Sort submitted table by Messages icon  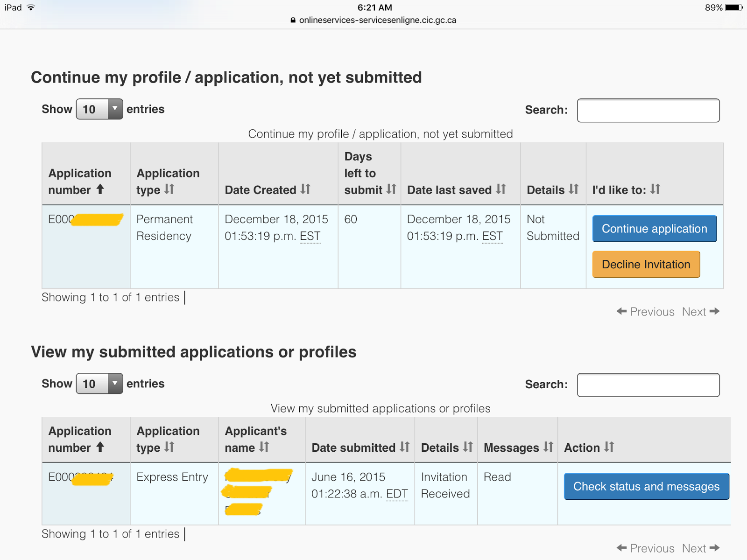pyautogui.click(x=549, y=447)
